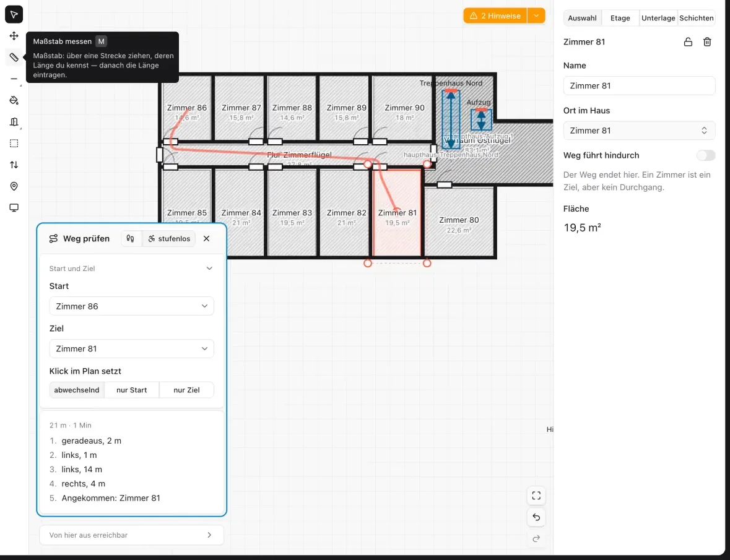Select the arrow pointer selection tool
The width and height of the screenshot is (730, 560).
coord(14,14)
